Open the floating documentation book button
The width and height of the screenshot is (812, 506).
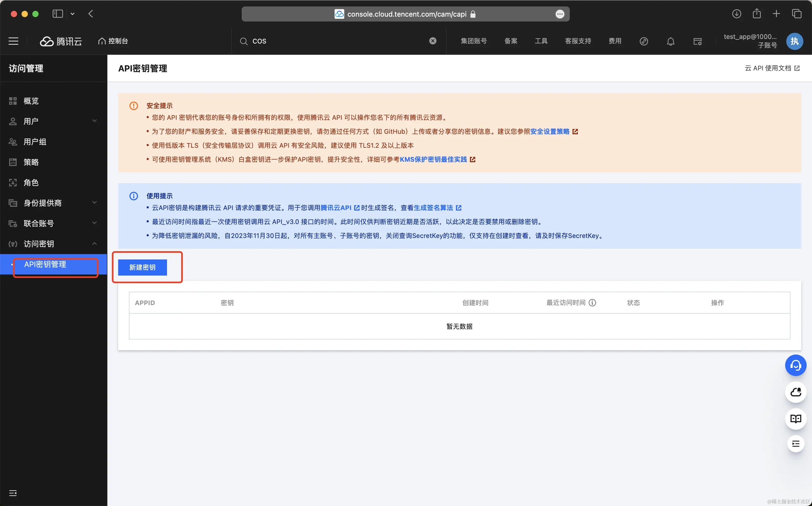[796, 419]
